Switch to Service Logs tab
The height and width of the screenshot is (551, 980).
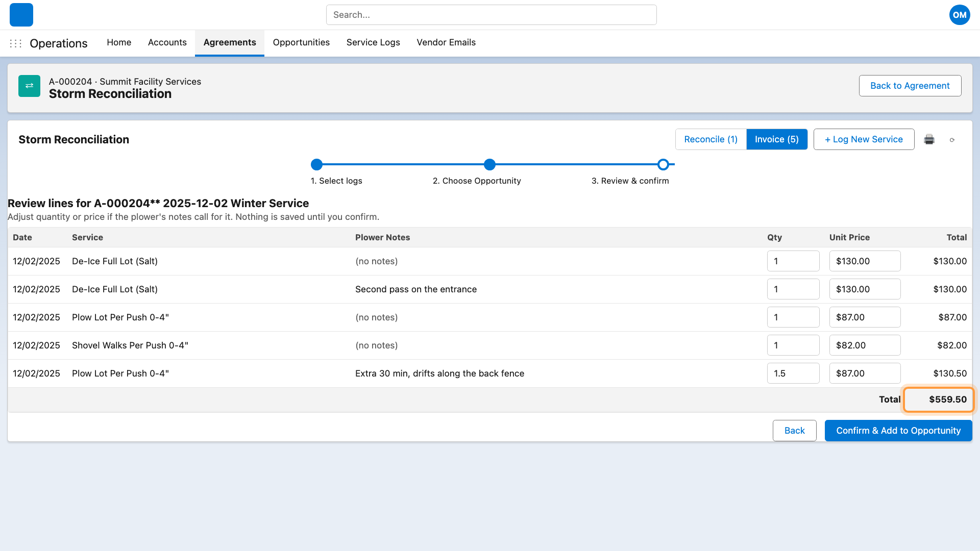373,42
